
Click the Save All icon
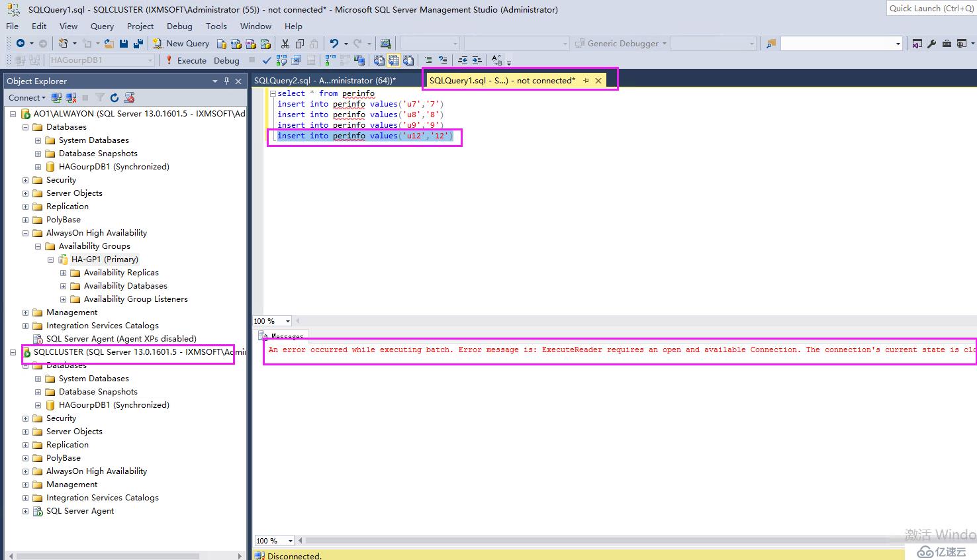pos(138,44)
